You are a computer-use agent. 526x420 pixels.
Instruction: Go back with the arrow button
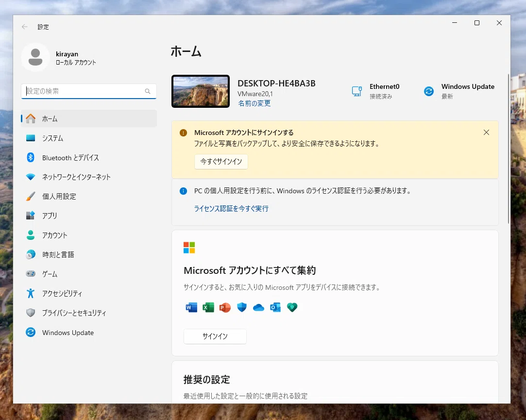(x=24, y=27)
